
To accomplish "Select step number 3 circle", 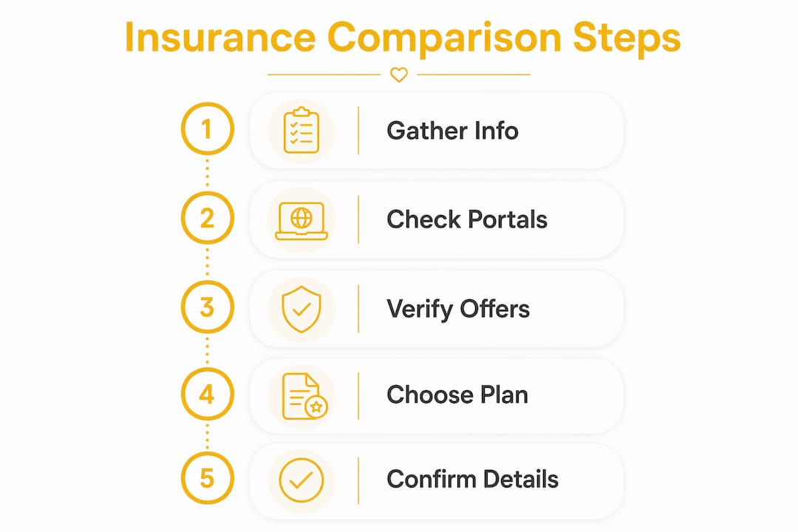I will (x=207, y=307).
